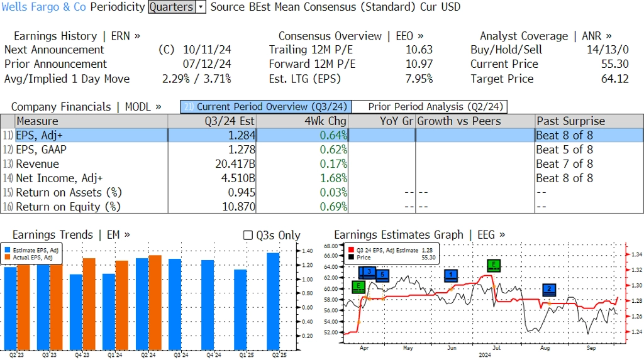
Task: Click the blue 2 marker in August
Action: point(549,290)
